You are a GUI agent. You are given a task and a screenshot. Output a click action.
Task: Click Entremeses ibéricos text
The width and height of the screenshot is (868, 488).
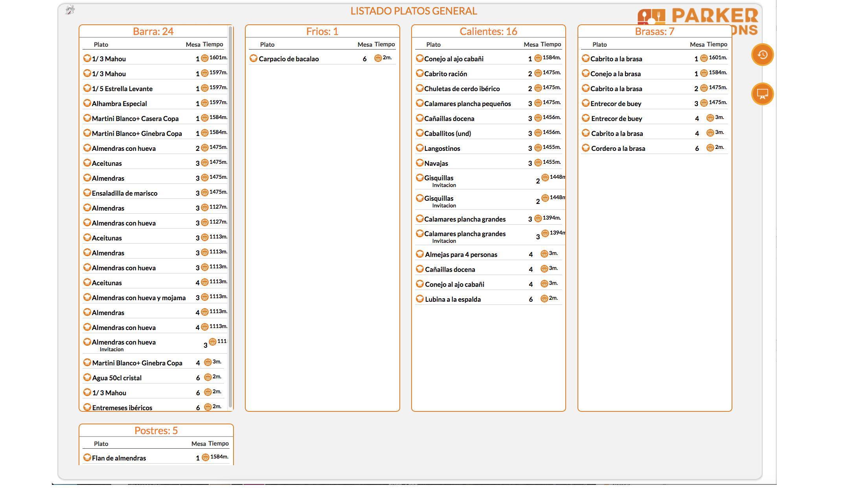pyautogui.click(x=122, y=408)
